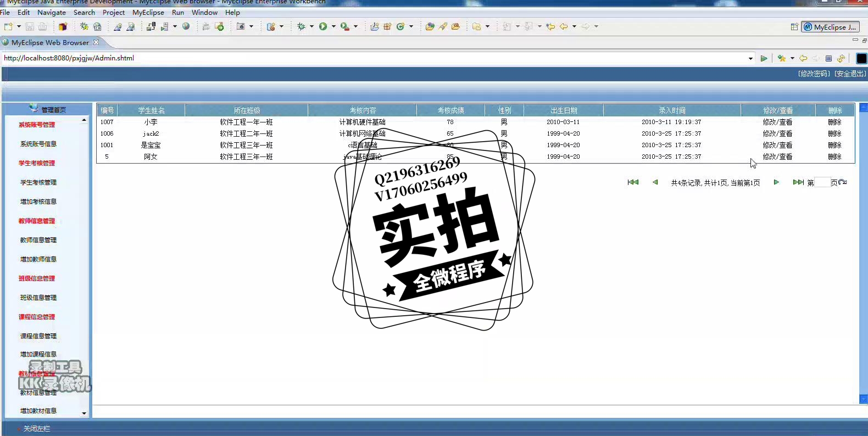Click the Debug bug icon
Viewport: 868px width, 436px height.
[301, 26]
